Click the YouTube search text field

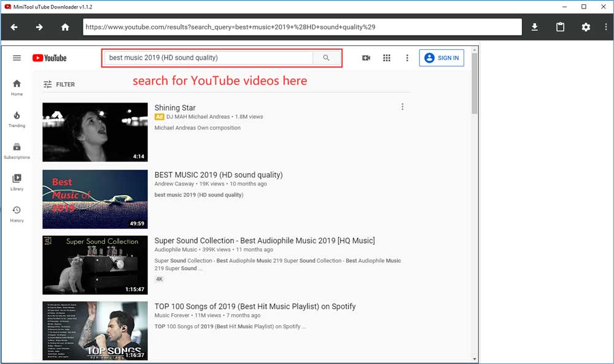coord(209,58)
